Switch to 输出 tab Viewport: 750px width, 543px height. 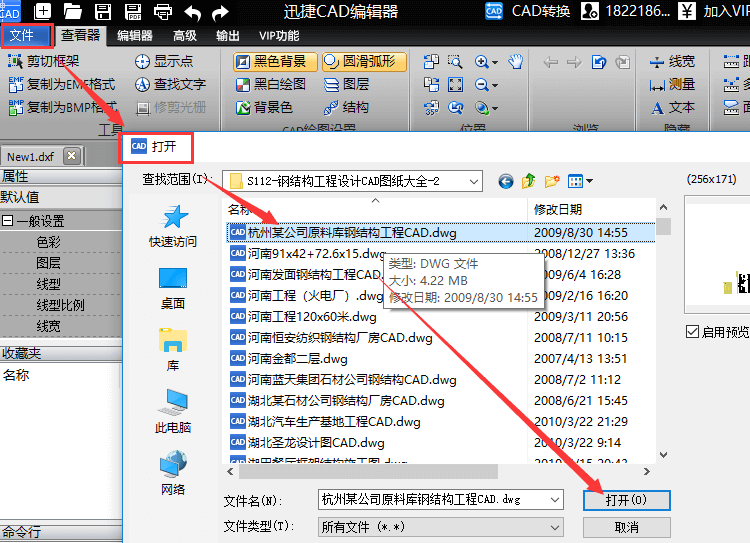click(x=228, y=36)
